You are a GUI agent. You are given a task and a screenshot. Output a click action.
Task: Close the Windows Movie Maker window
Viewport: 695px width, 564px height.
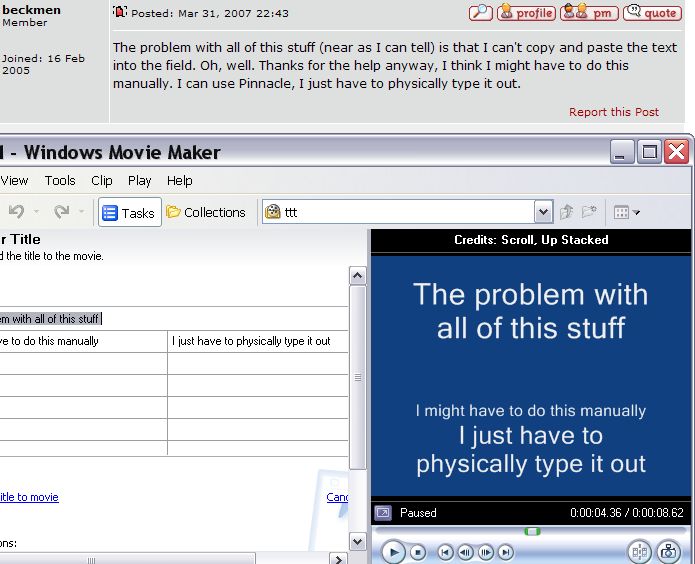(x=676, y=152)
